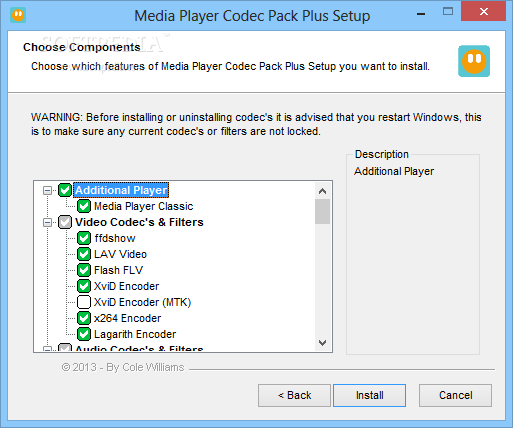The width and height of the screenshot is (513, 428).
Task: Click the Additional Player description text
Action: (x=394, y=171)
